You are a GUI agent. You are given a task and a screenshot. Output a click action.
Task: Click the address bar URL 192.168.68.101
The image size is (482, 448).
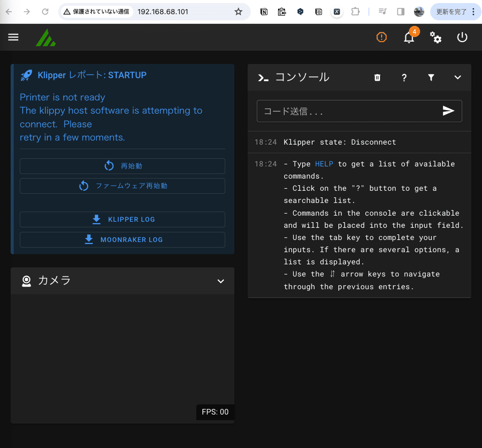click(163, 12)
